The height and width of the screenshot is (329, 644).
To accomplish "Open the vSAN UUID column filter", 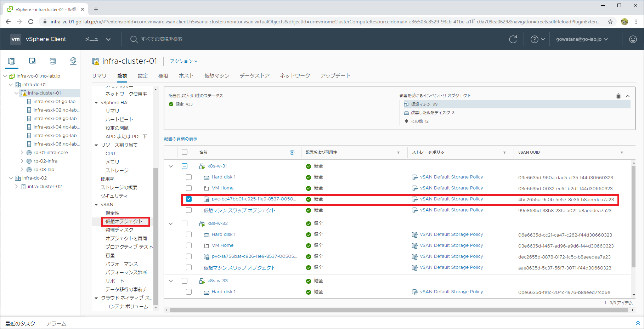I will (x=622, y=153).
